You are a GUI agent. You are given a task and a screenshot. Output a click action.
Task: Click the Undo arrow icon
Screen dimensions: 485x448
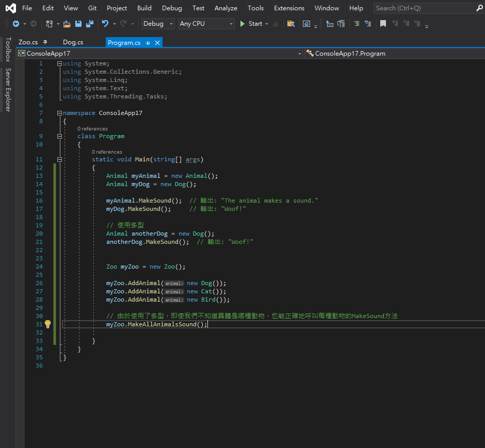[105, 24]
